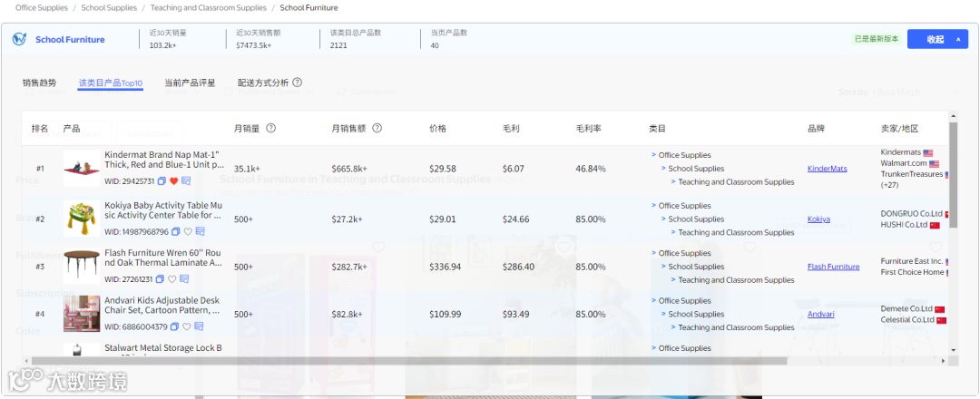Expand Office Supplies category in Andvari row
The width and height of the screenshot is (980, 399).
[653, 300]
